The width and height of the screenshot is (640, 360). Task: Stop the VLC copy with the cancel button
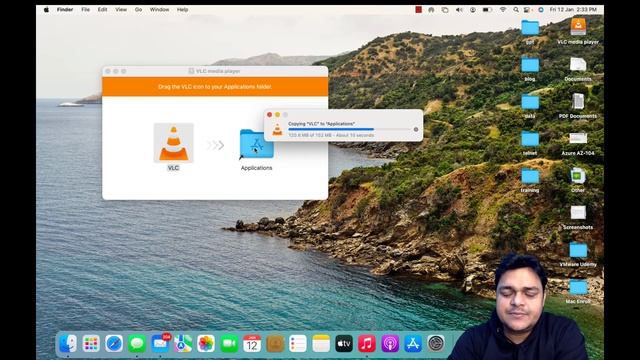416,129
